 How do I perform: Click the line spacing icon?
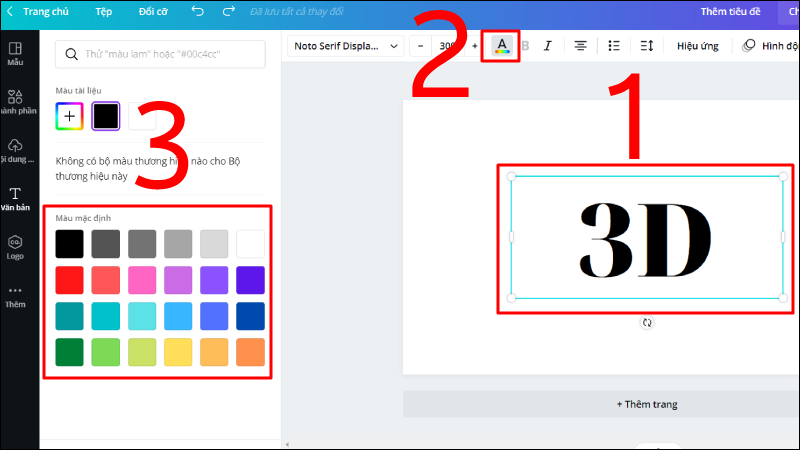(x=647, y=46)
